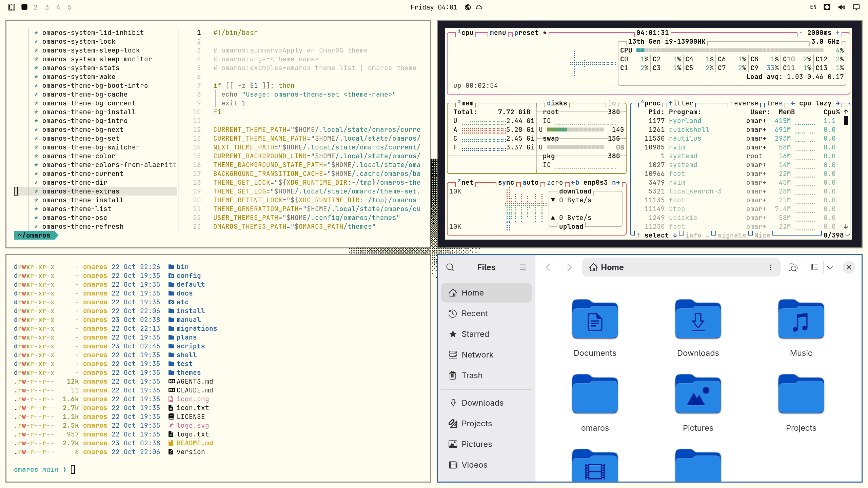This screenshot has width=868, height=488.
Task: Toggle reverse sorting in btop proc
Action: coord(744,103)
